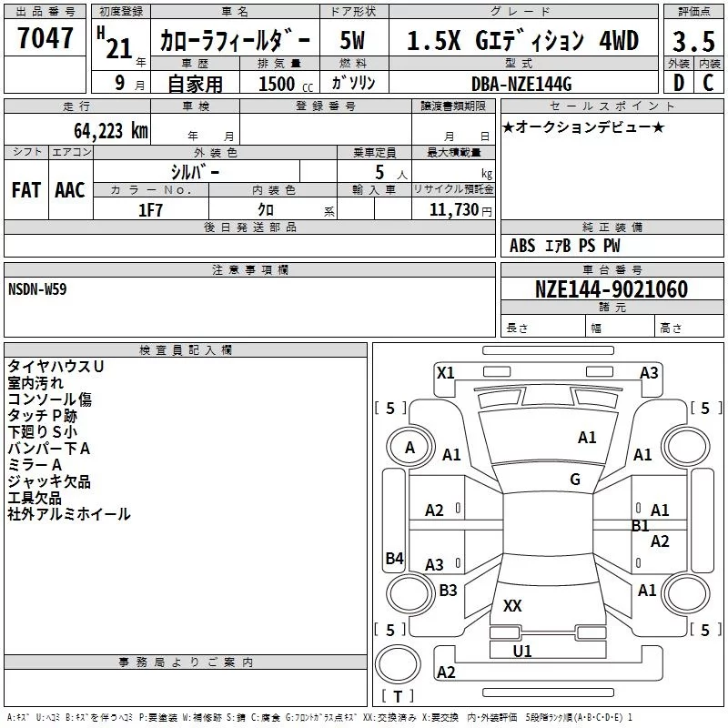Select the shift type FAT
Image resolution: width=728 pixels, height=728 pixels.
pyautogui.click(x=26, y=190)
